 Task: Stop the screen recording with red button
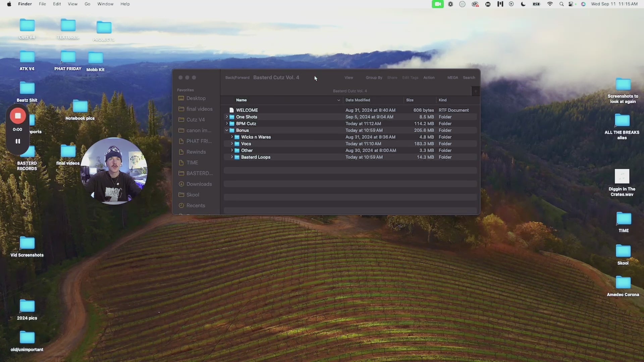(x=18, y=116)
